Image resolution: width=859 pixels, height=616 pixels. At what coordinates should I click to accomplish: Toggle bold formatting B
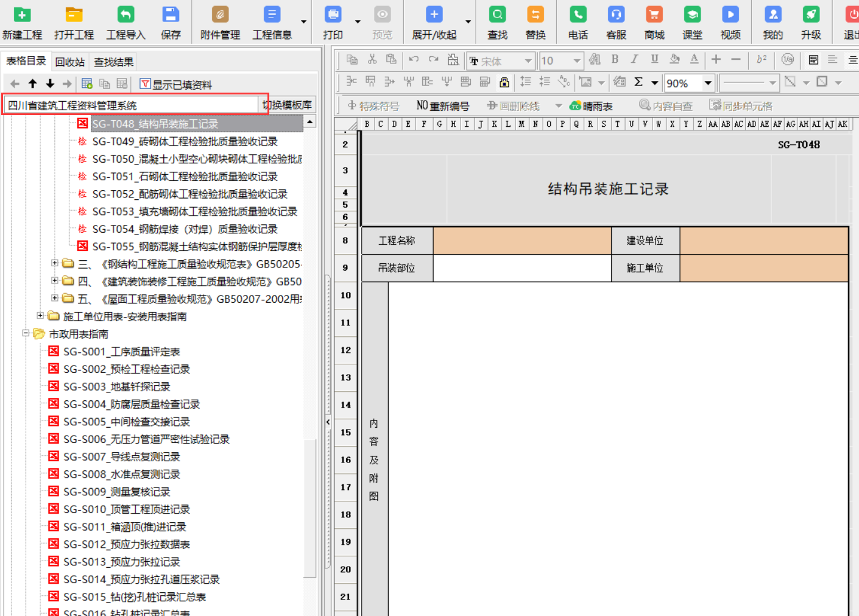pos(615,59)
